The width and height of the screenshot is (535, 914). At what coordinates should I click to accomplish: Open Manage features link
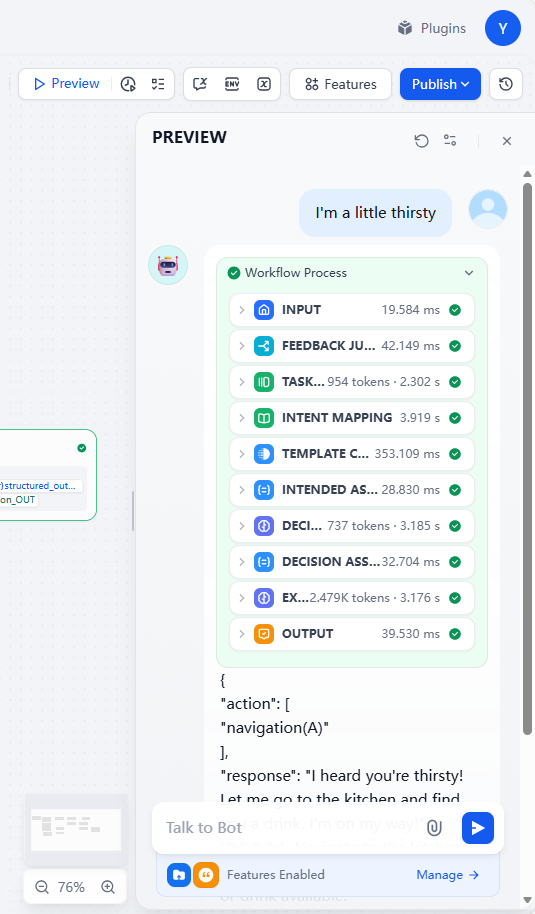click(448, 874)
